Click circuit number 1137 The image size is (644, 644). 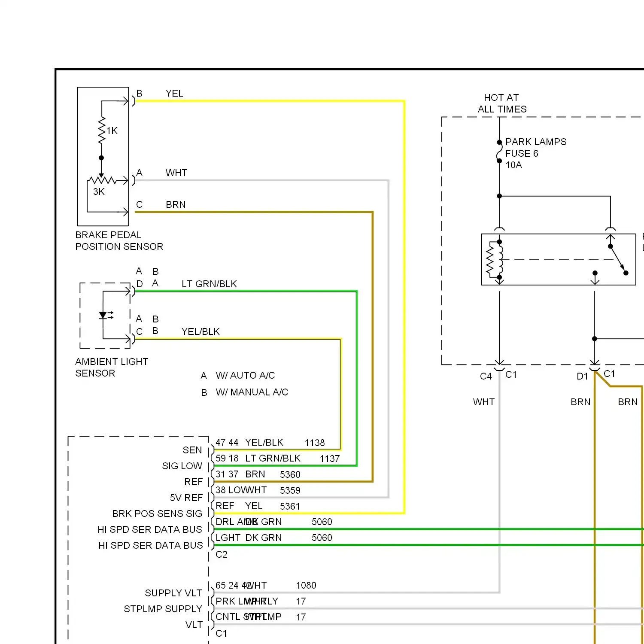(330, 459)
